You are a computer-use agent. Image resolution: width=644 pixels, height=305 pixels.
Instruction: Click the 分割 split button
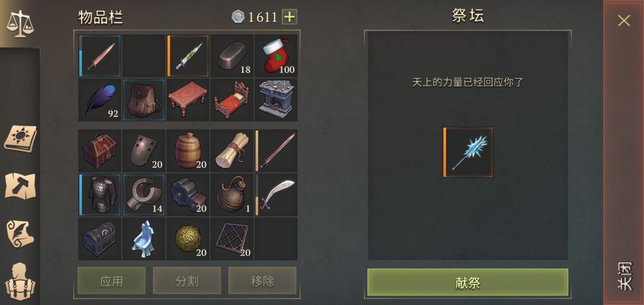pyautogui.click(x=187, y=281)
